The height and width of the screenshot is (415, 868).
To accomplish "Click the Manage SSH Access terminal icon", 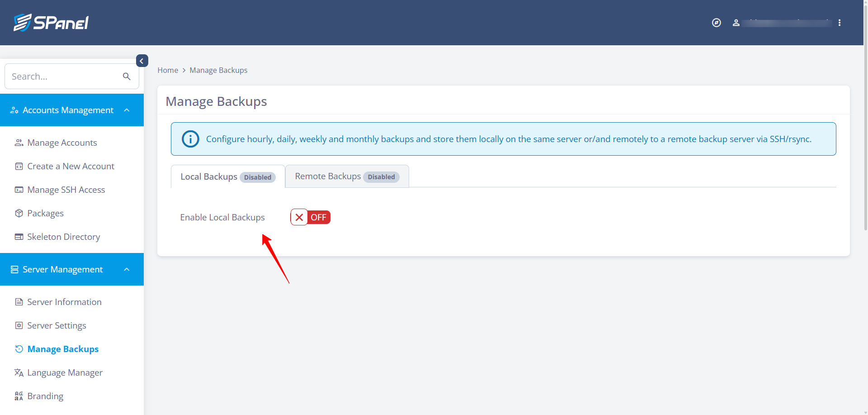I will (x=19, y=190).
